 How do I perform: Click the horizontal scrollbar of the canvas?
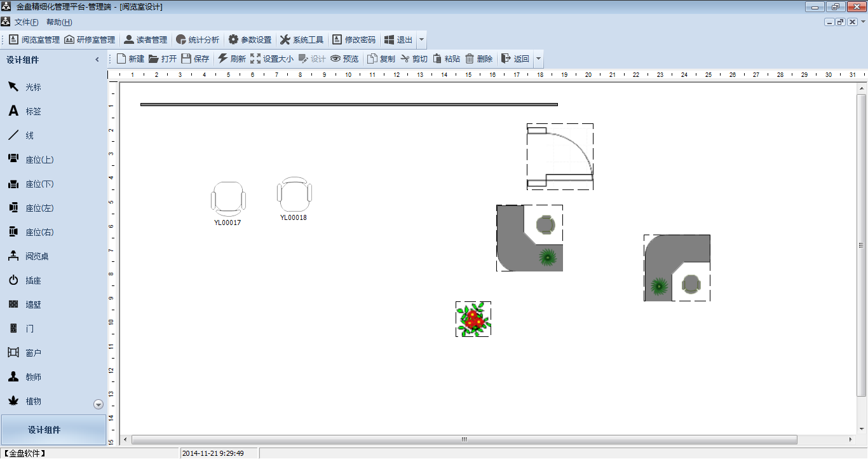[464, 440]
